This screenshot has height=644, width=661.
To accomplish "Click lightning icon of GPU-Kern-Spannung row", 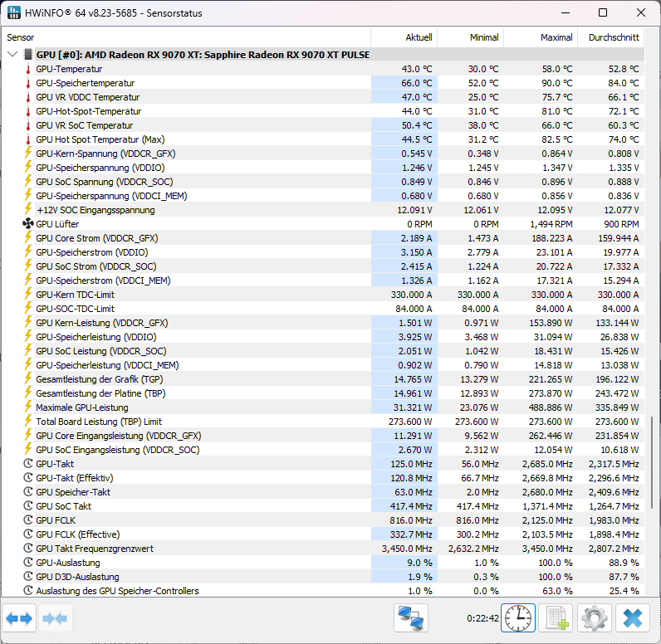I will point(28,154).
